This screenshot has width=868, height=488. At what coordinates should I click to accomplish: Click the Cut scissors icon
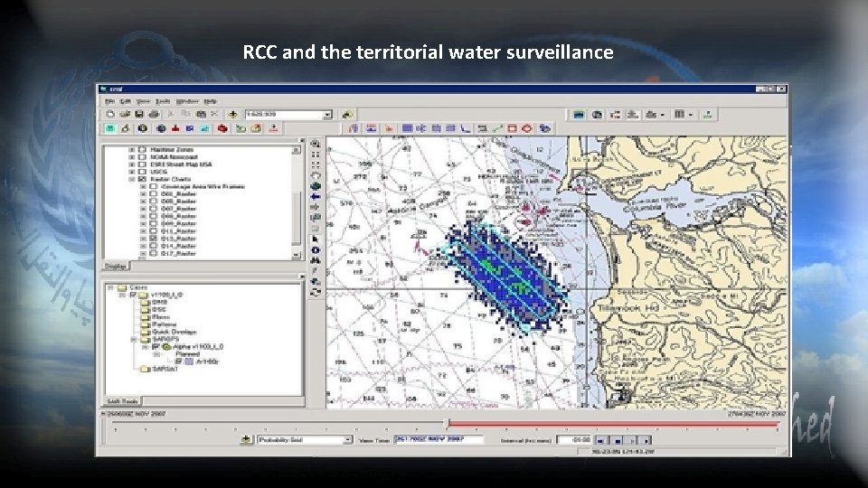171,115
